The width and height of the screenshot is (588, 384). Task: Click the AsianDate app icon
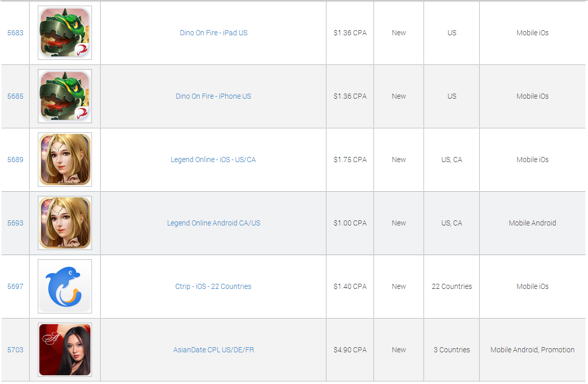(x=65, y=350)
